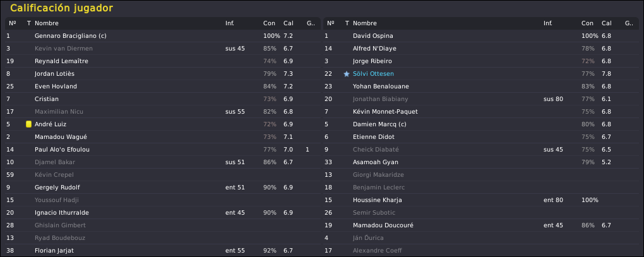This screenshot has width=644, height=257.
Task: Sort left table by Nombre column
Action: pyautogui.click(x=47, y=23)
